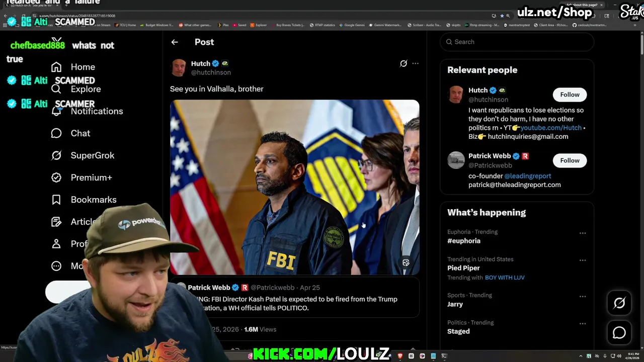644x362 pixels.
Task: Open the post's three-dot more menu
Action: pyautogui.click(x=415, y=63)
